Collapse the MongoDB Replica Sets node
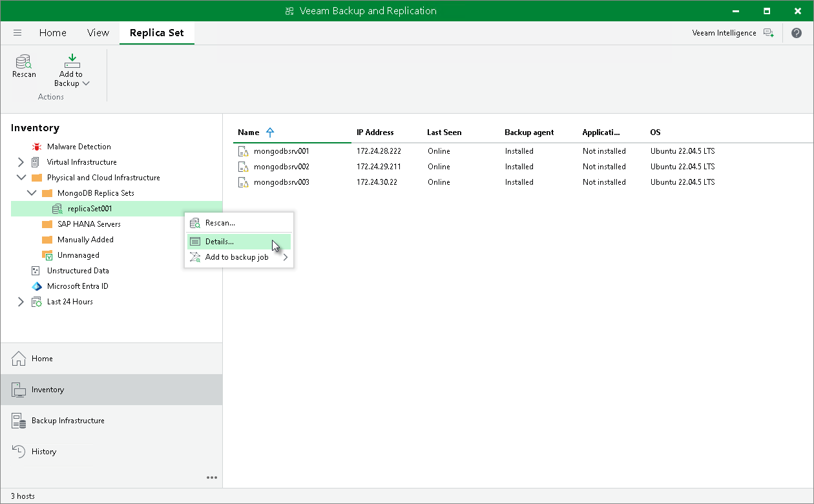Viewport: 814px width, 504px height. [32, 193]
